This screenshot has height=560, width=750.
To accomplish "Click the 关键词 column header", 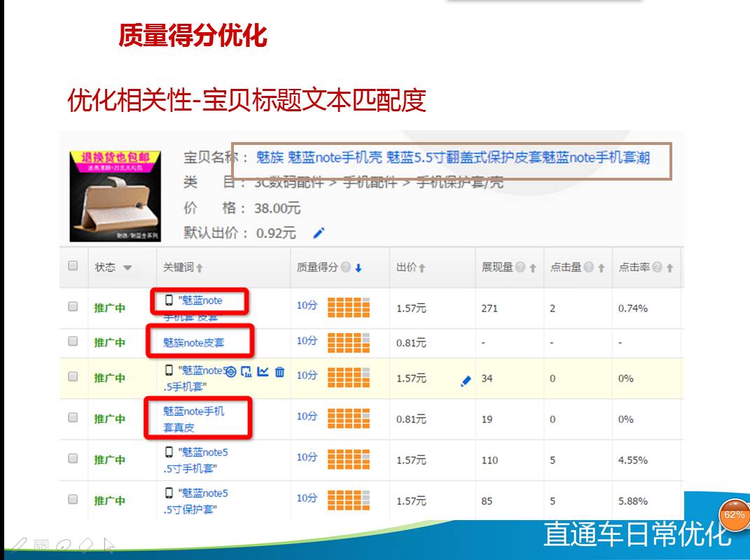I will pos(178,267).
